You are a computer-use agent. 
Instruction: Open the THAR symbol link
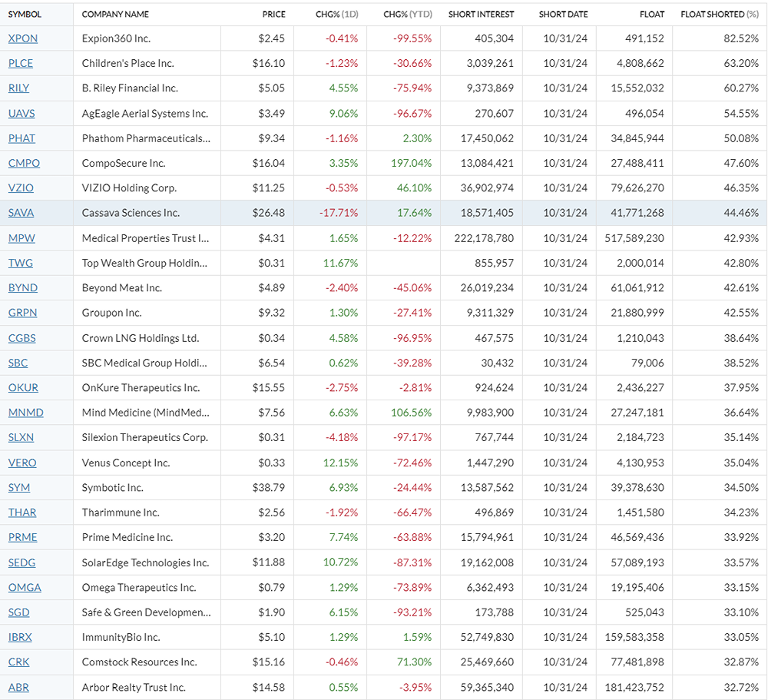pyautogui.click(x=22, y=513)
